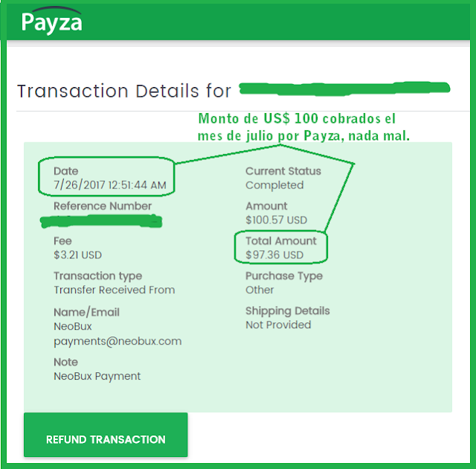The height and width of the screenshot is (469, 476).
Task: Click the green Spanish annotation text
Action: pos(303,127)
